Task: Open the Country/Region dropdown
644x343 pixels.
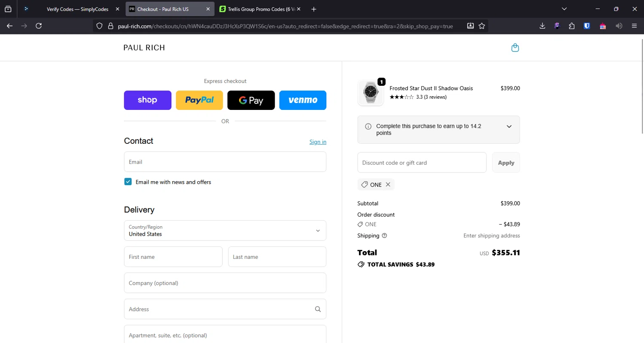Action: pyautogui.click(x=225, y=231)
